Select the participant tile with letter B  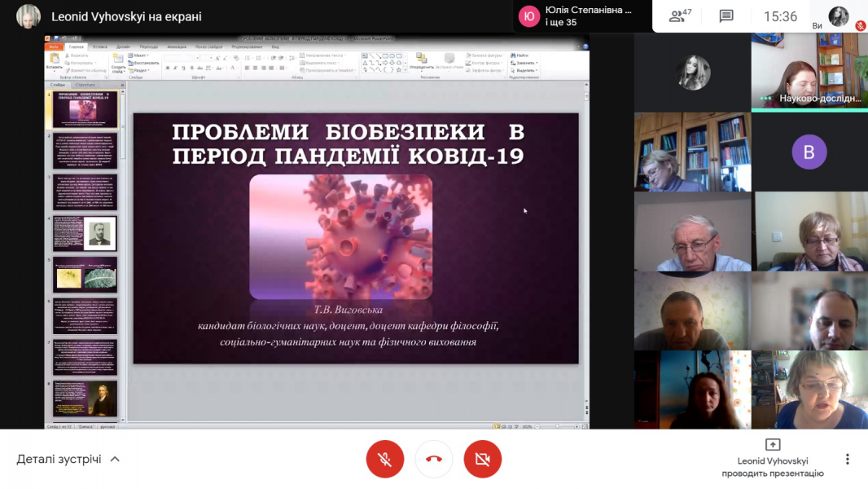(809, 152)
